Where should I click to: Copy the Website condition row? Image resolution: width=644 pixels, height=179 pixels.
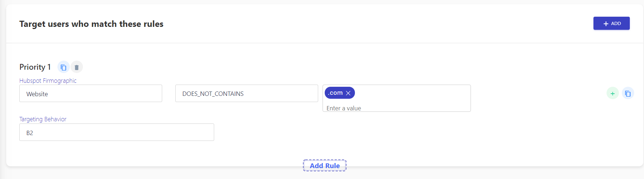point(628,93)
